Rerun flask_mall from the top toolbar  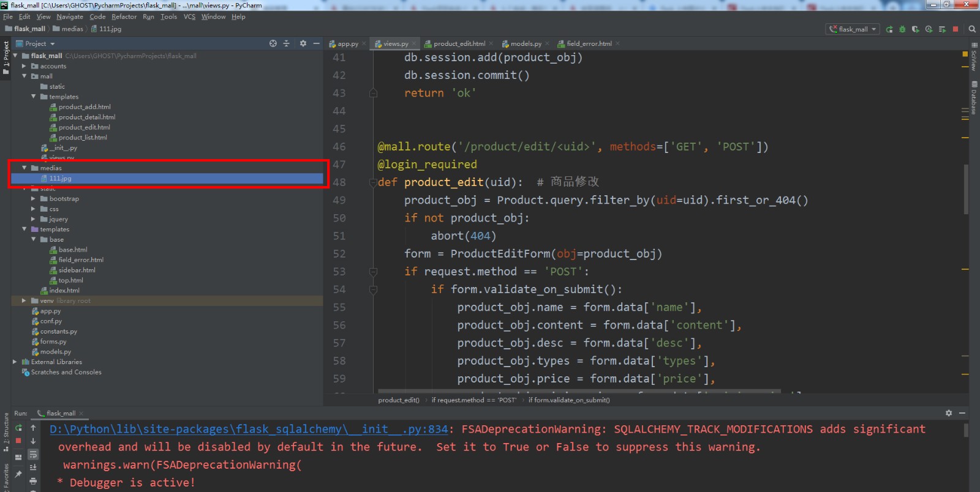click(x=889, y=29)
